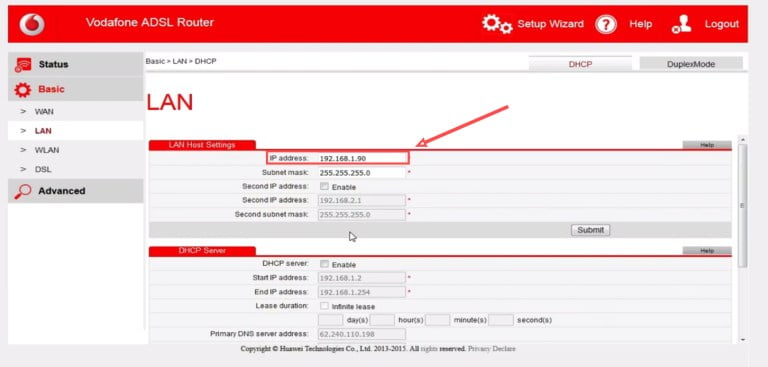
Task: Enable the DHCP server checkbox
Action: pyautogui.click(x=324, y=264)
